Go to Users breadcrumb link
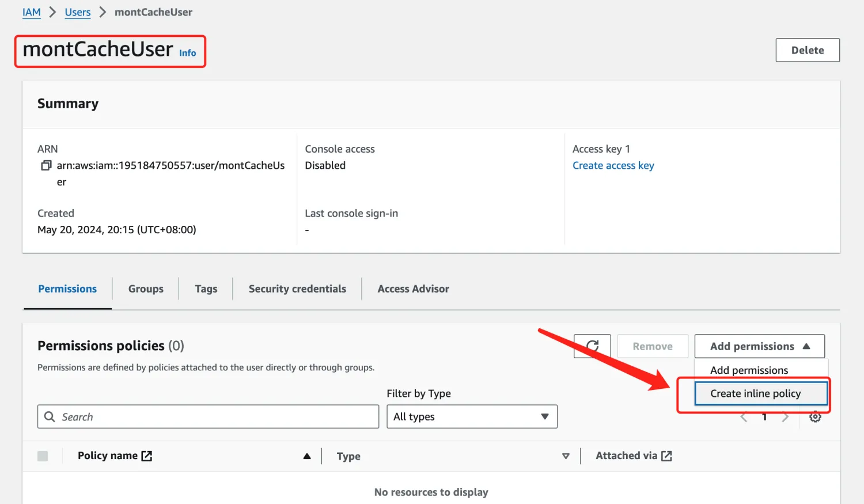The width and height of the screenshot is (864, 504). coord(78,12)
